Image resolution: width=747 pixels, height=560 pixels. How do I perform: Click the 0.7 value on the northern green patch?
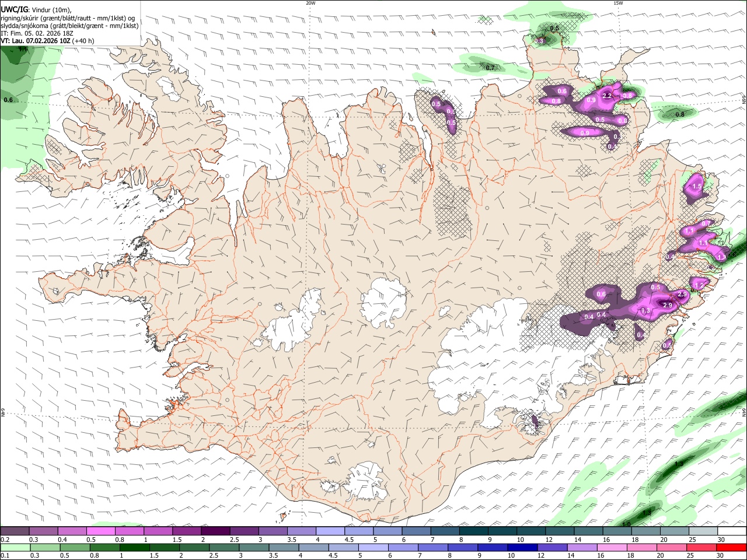click(x=490, y=68)
